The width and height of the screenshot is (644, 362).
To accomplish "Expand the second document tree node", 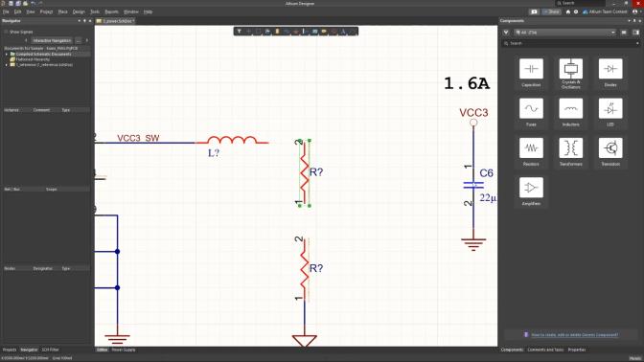I will point(6,65).
